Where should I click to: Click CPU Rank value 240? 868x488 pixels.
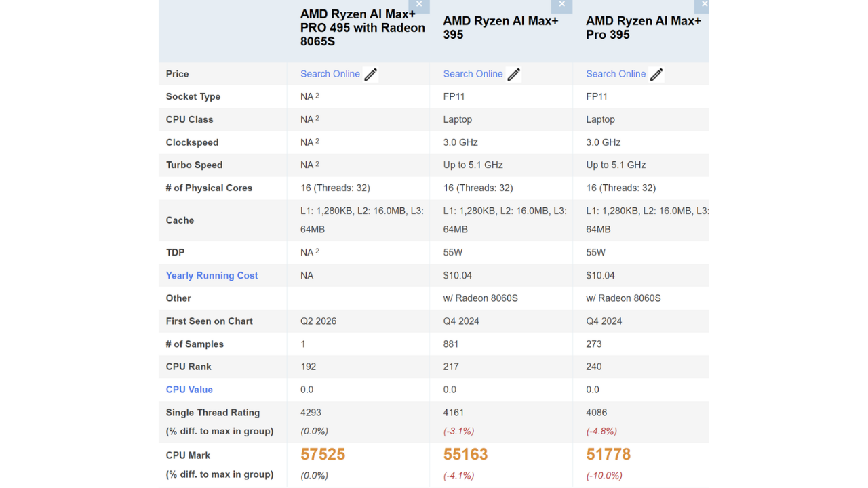pos(594,367)
